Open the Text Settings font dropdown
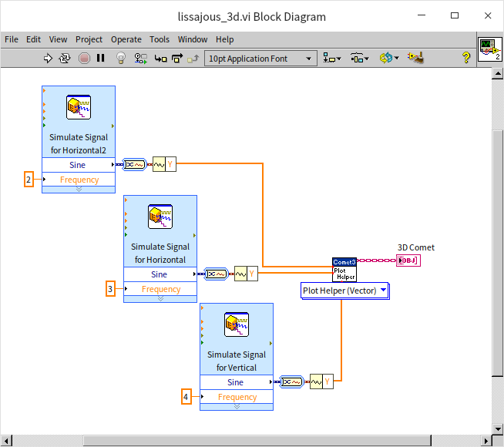The image size is (504, 447). 260,58
